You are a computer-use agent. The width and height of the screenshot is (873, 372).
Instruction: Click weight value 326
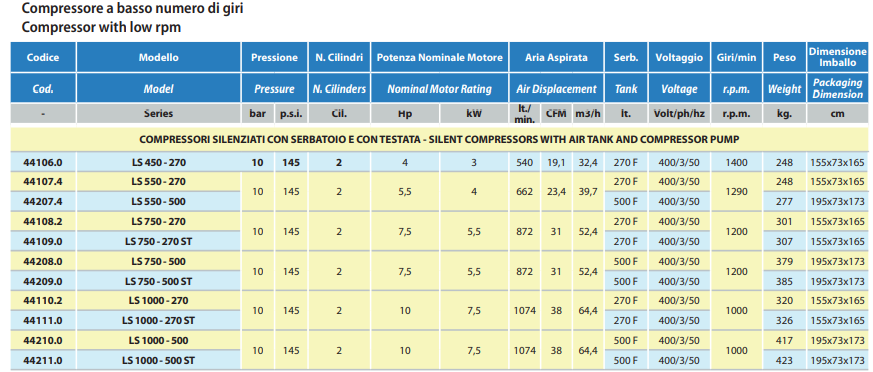pos(784,321)
